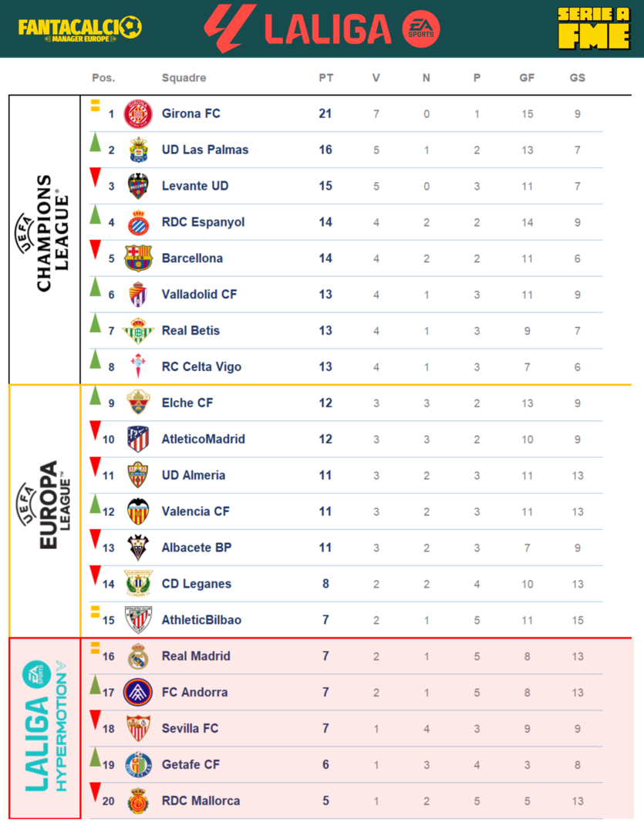
Task: Click the UD Las Palmas crest
Action: tap(138, 150)
